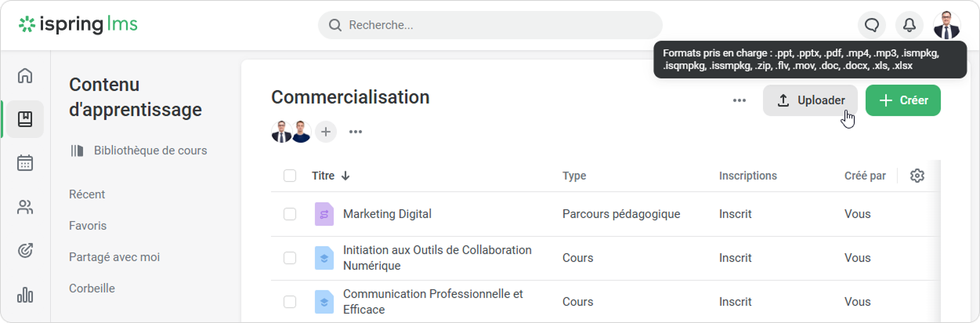
Task: Open the three-dot menu beside Uploader
Action: [x=740, y=100]
